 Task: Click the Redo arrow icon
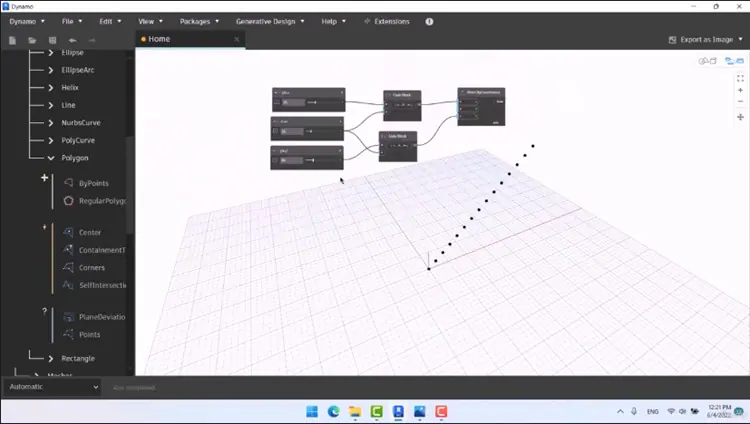[x=92, y=40]
